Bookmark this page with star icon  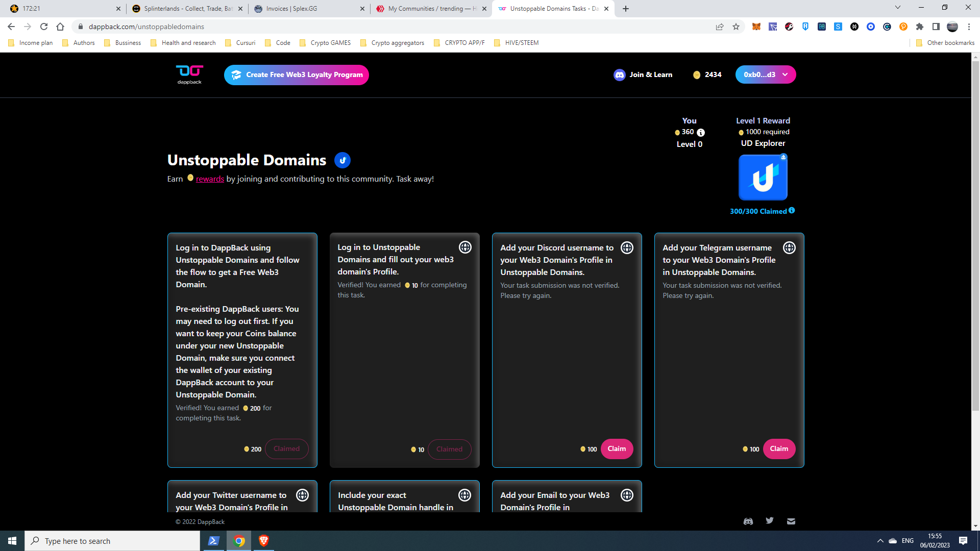coord(736,27)
